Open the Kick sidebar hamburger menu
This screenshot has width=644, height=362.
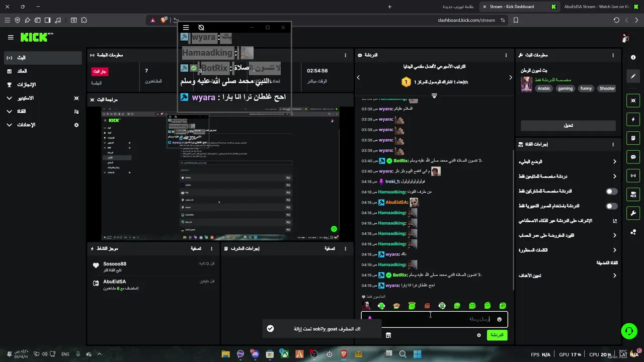point(11,37)
